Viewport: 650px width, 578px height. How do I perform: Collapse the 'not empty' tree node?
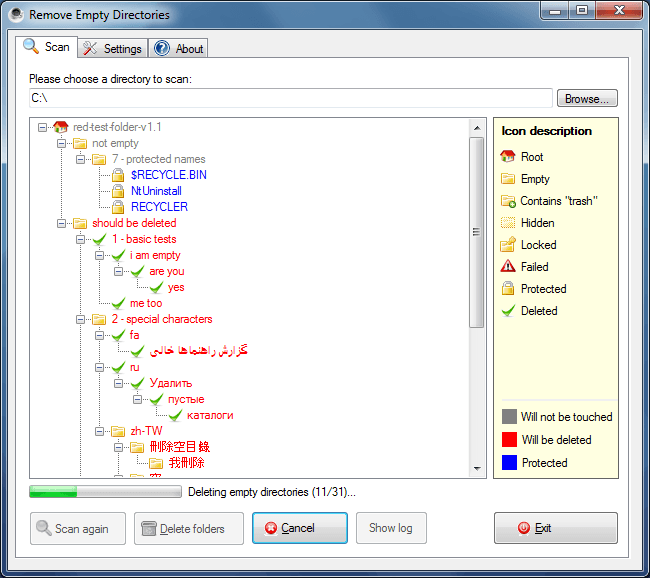[x=61, y=143]
